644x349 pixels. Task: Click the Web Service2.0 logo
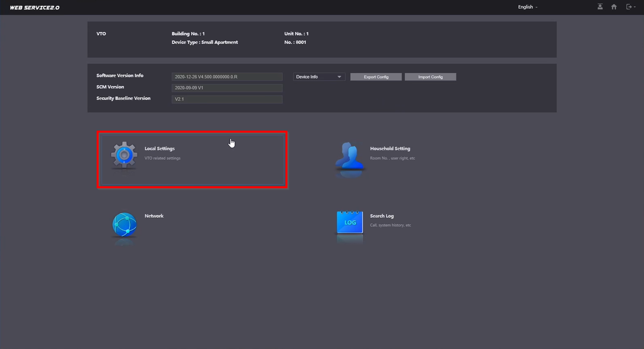(35, 8)
